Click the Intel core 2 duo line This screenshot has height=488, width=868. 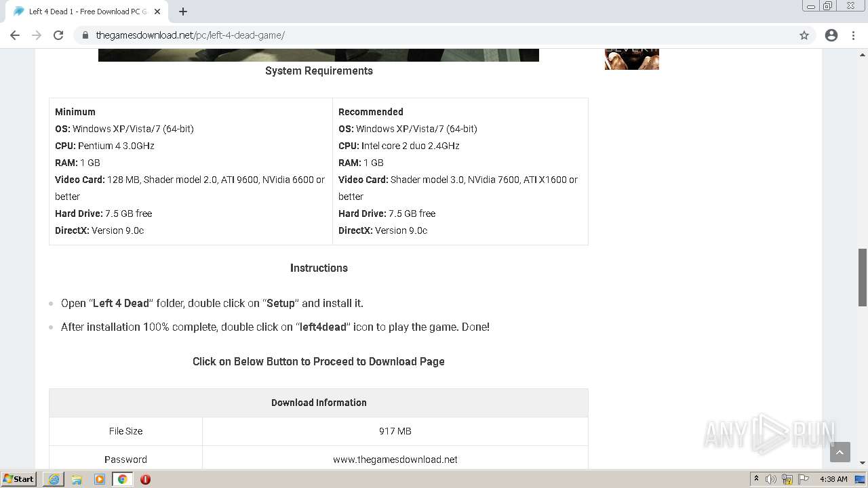[x=399, y=146]
